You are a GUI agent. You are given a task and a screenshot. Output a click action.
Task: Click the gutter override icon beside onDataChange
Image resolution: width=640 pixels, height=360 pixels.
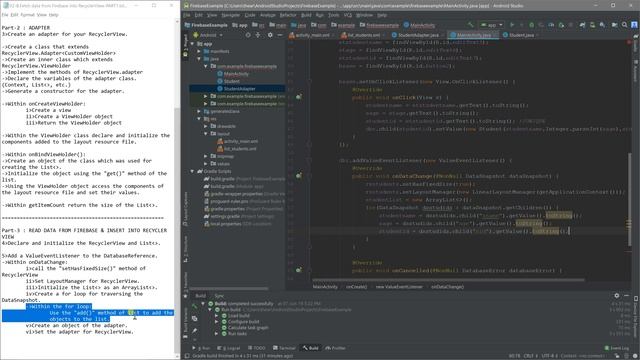tap(299, 176)
